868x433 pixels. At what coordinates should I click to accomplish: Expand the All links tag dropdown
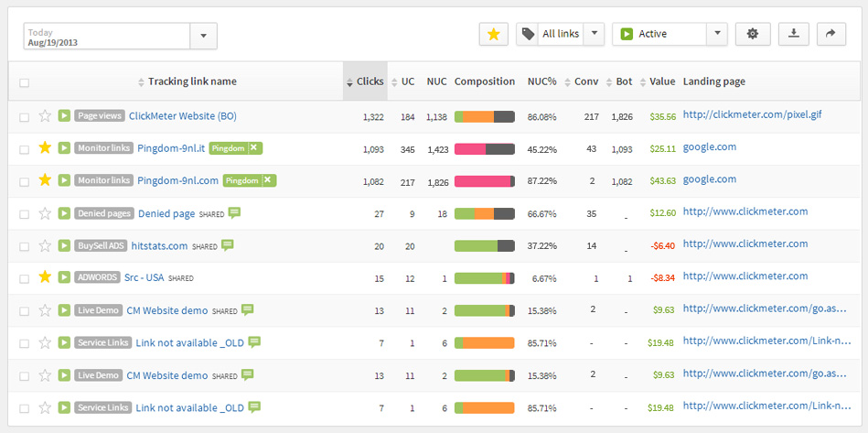594,34
